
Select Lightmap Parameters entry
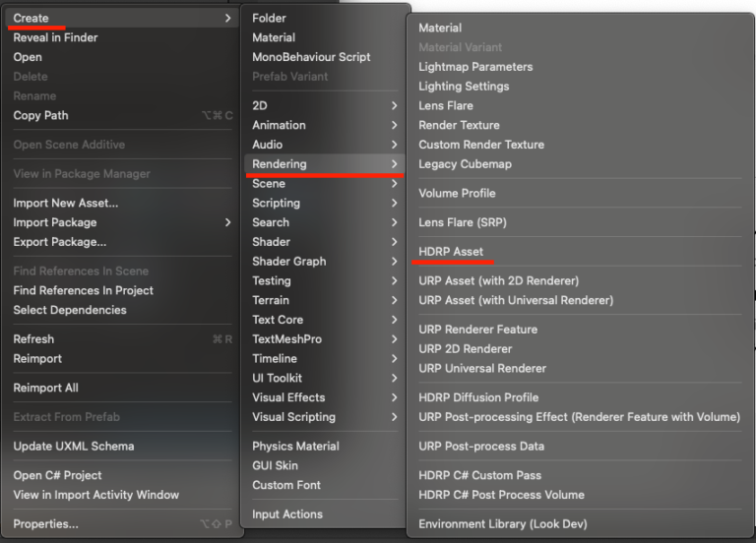475,67
